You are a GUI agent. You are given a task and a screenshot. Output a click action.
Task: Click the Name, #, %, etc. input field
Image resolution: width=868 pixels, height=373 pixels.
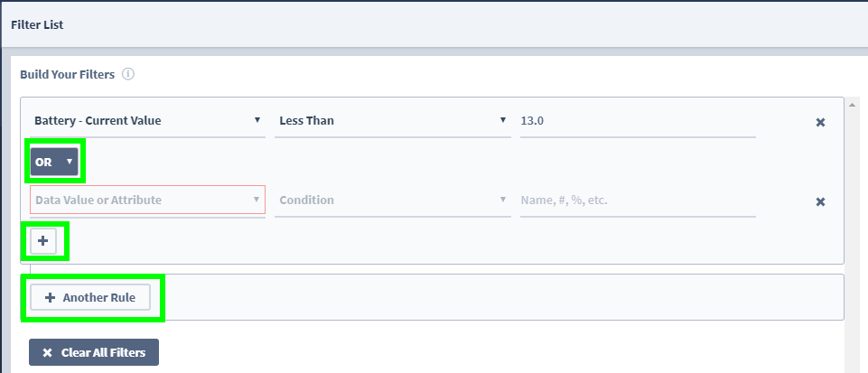tap(638, 200)
